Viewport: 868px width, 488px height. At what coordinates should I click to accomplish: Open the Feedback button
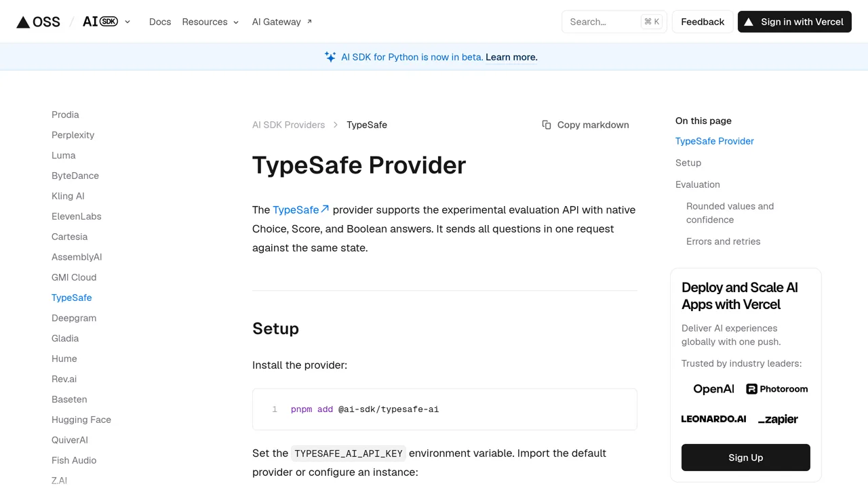point(703,22)
